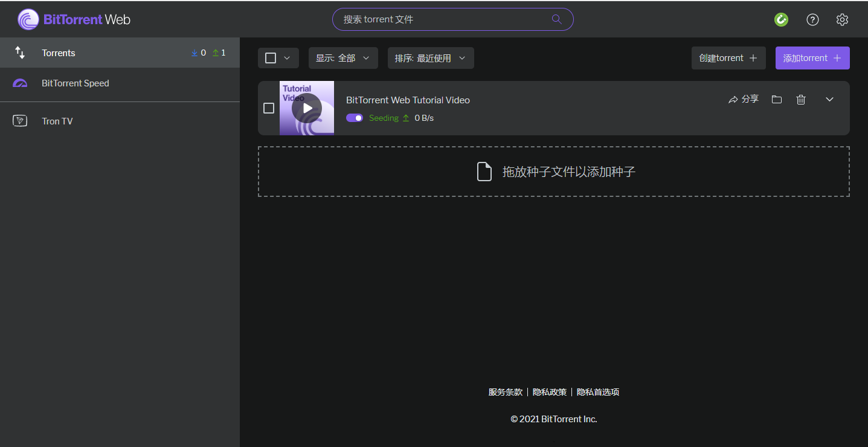Expand the Tutorial Video torrent details chevron
The height and width of the screenshot is (447, 868).
(829, 100)
